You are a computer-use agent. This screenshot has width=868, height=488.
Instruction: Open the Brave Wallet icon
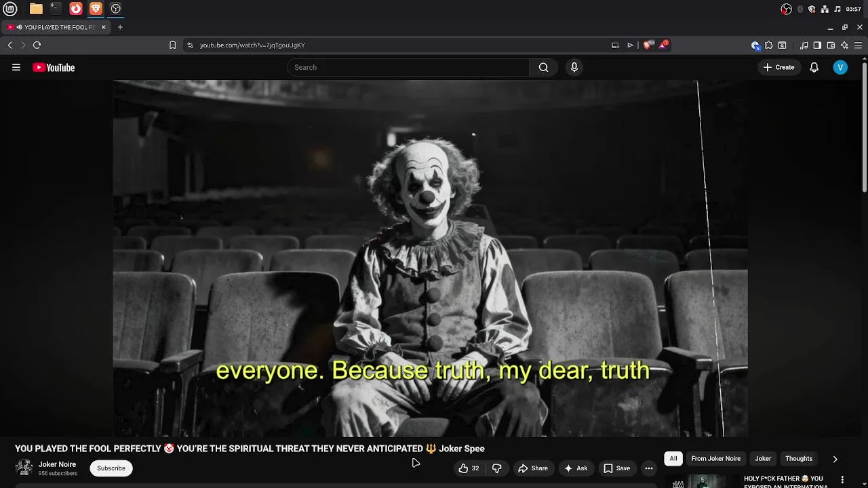coord(831,45)
